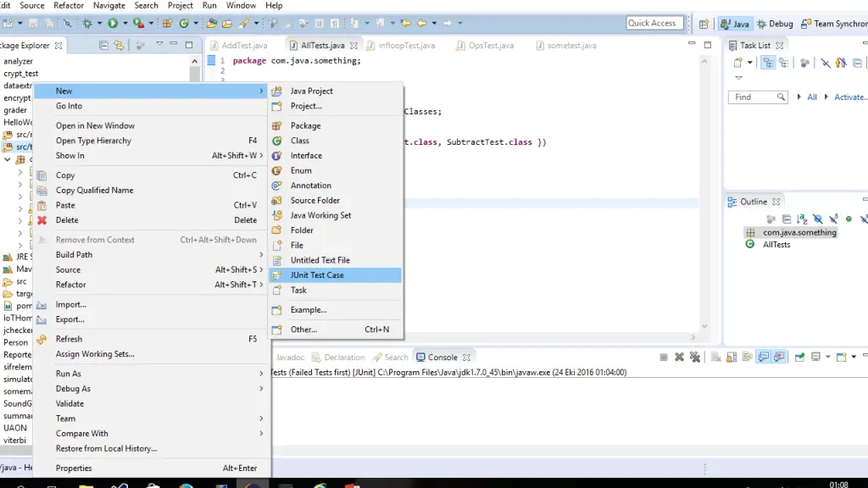Viewport: 868px width, 488px height.
Task: Toggle Show Console on Standard Error
Action: (779, 358)
